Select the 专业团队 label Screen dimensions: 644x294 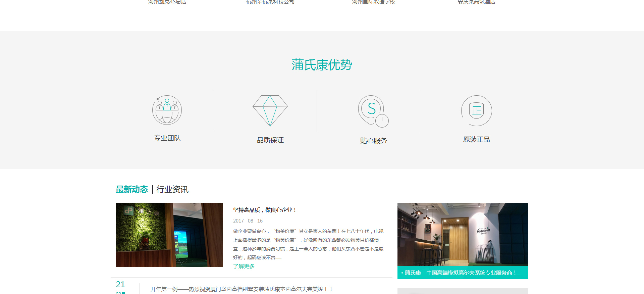coord(167,138)
